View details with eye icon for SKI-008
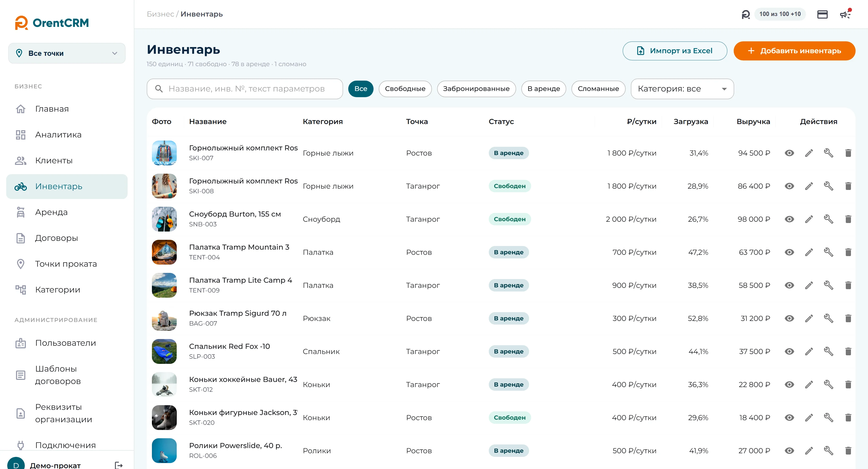The height and width of the screenshot is (469, 868). [789, 186]
